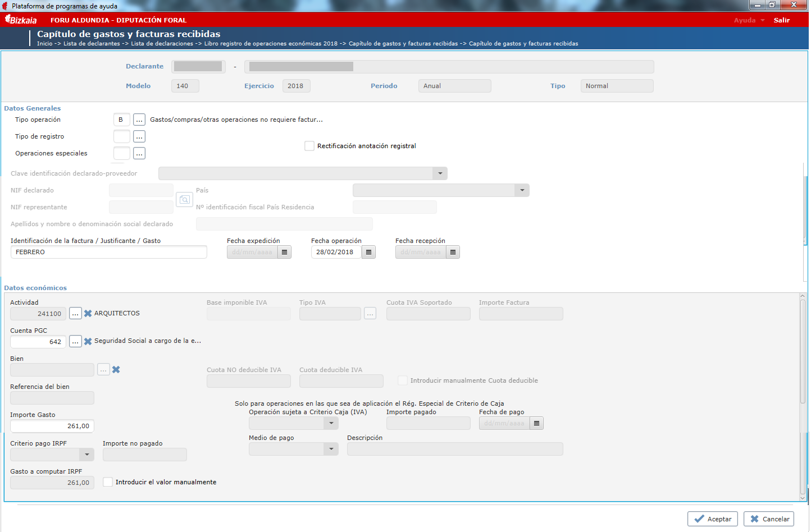Viewport: 811px width, 532px height.
Task: Click the Operaciones especiales code field
Action: tap(122, 153)
